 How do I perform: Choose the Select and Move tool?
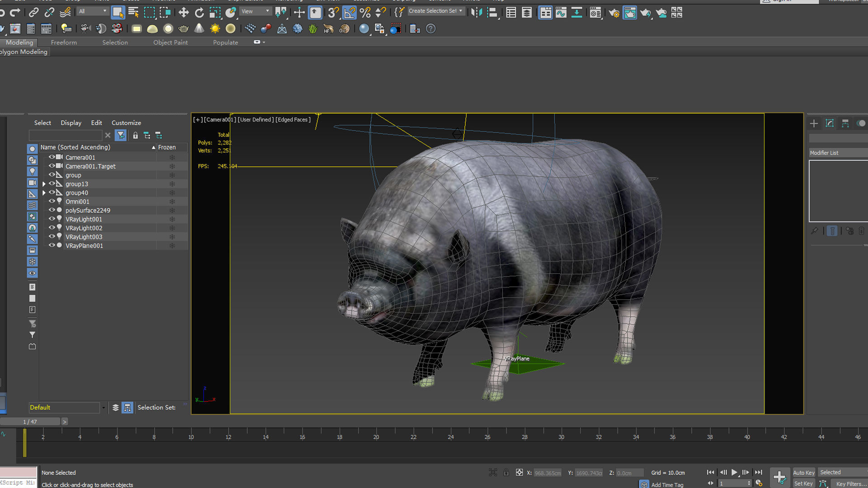(184, 12)
